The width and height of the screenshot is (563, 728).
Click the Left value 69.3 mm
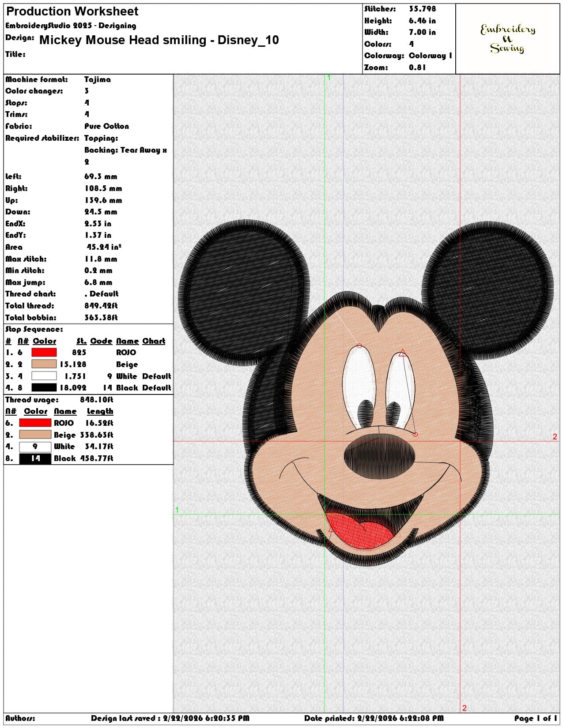click(101, 176)
